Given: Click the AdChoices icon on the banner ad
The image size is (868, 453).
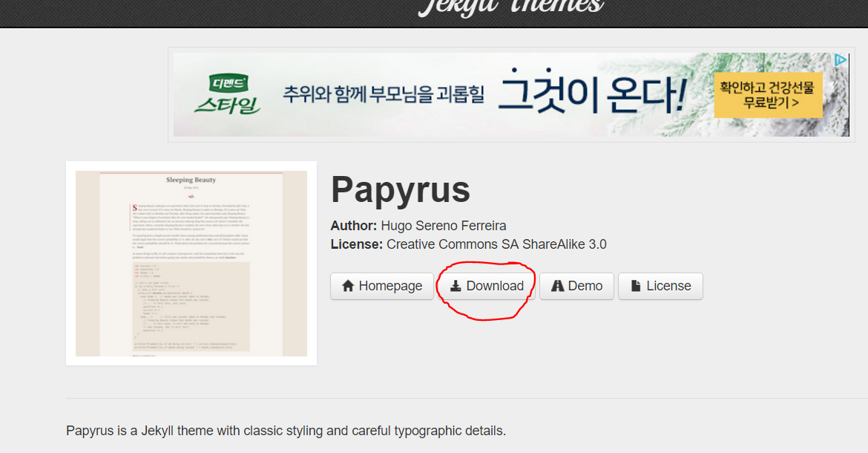Looking at the screenshot, I should (x=841, y=59).
